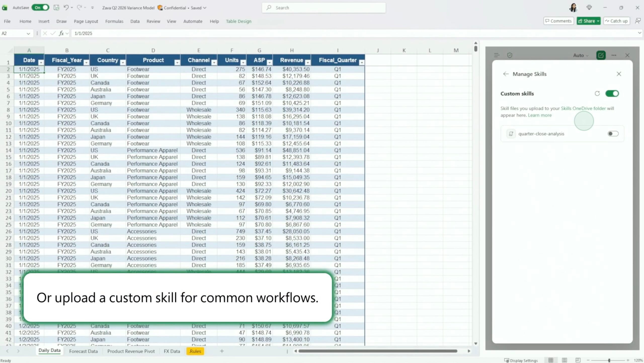Toggle the AutoSave switch

(x=40, y=8)
